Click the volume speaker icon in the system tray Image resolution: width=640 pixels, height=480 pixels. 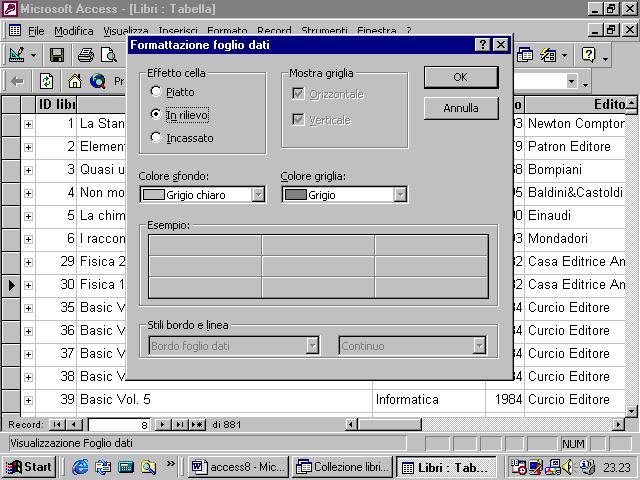point(568,467)
